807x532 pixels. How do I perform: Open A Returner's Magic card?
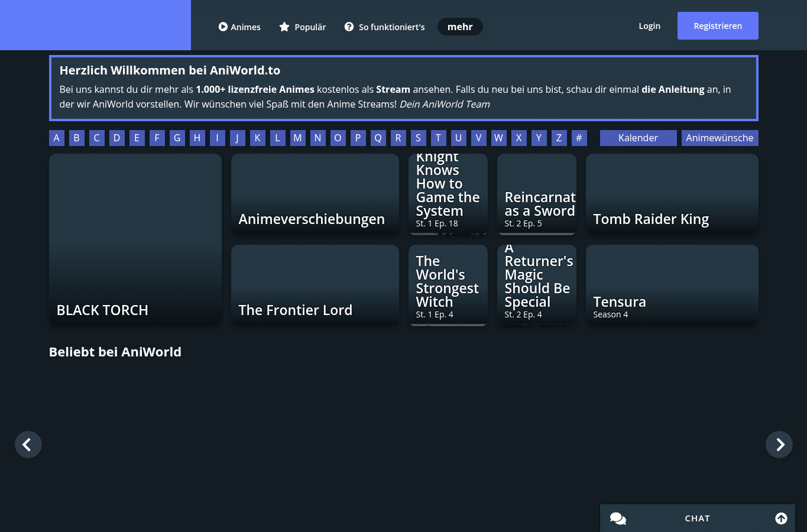(x=537, y=285)
